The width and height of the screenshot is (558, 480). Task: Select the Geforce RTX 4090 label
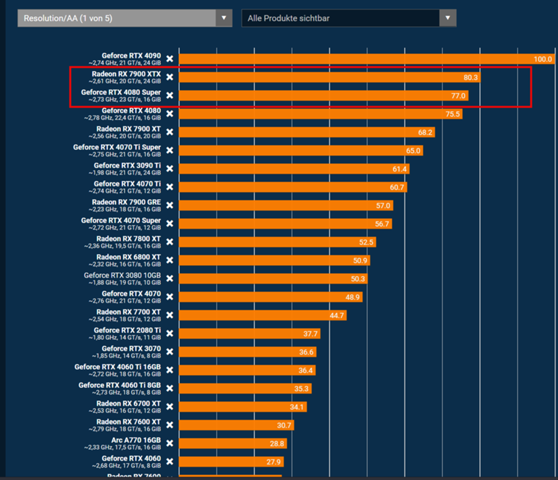pyautogui.click(x=131, y=56)
